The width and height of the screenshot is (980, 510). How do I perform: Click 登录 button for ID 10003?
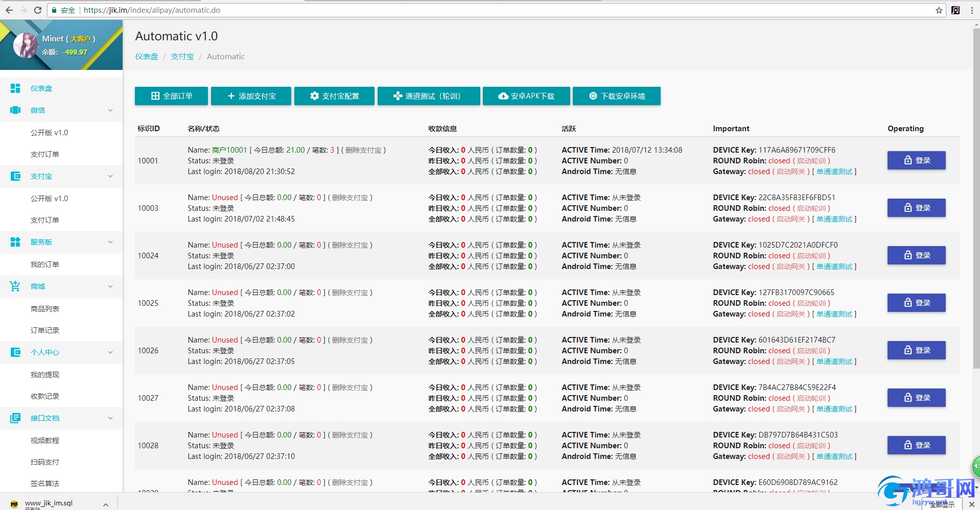[x=916, y=208]
